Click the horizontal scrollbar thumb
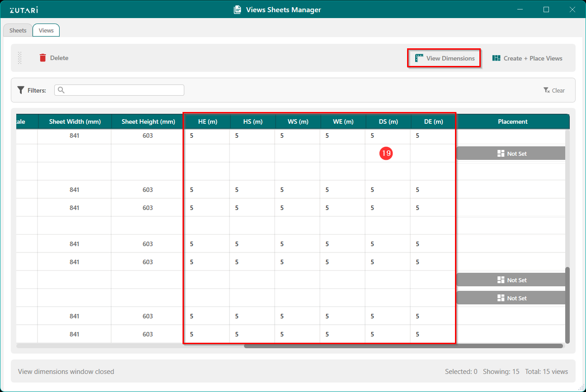The height and width of the screenshot is (392, 586). point(403,346)
